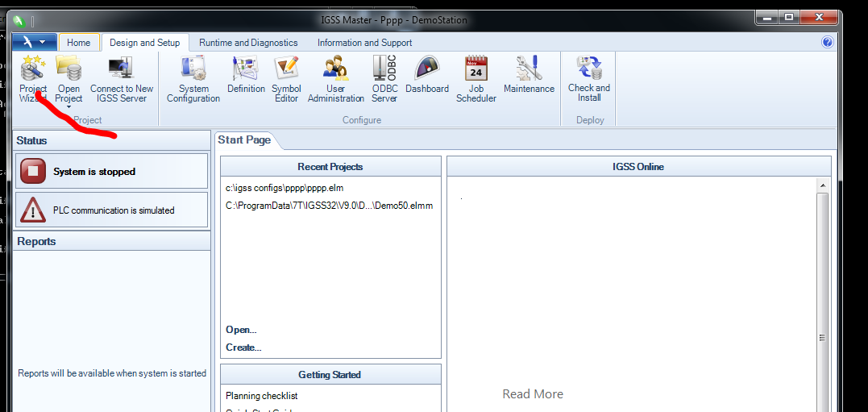The image size is (868, 412).
Task: Open the Maintenance tool
Action: click(529, 75)
